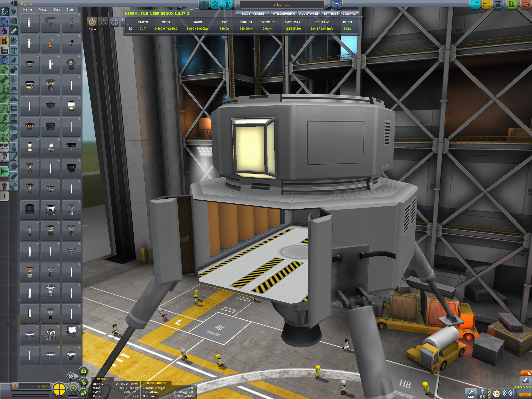Filter parts by resource jerrycan icon
The image size is (532, 399).
click(x=4, y=41)
